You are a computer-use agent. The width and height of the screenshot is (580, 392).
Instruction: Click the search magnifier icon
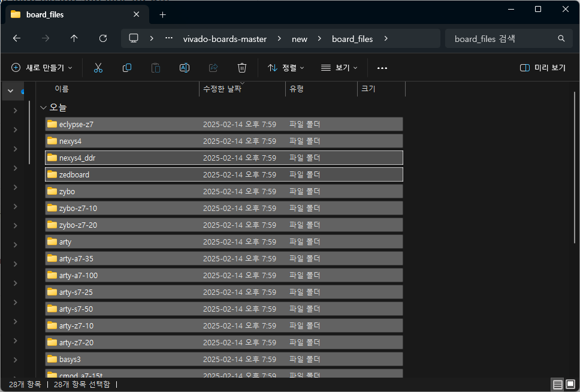coord(561,38)
